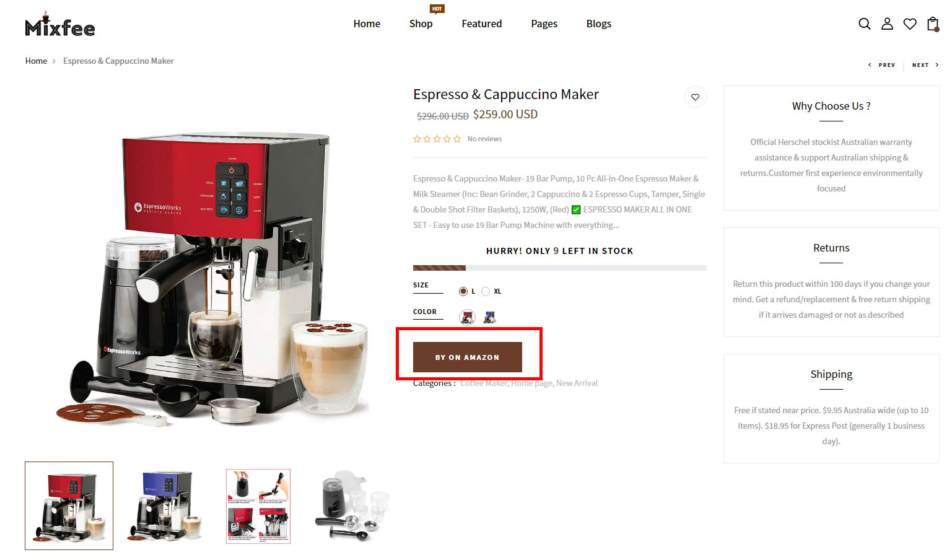The height and width of the screenshot is (560, 952).
Task: Open the Shop menu
Action: [x=421, y=24]
